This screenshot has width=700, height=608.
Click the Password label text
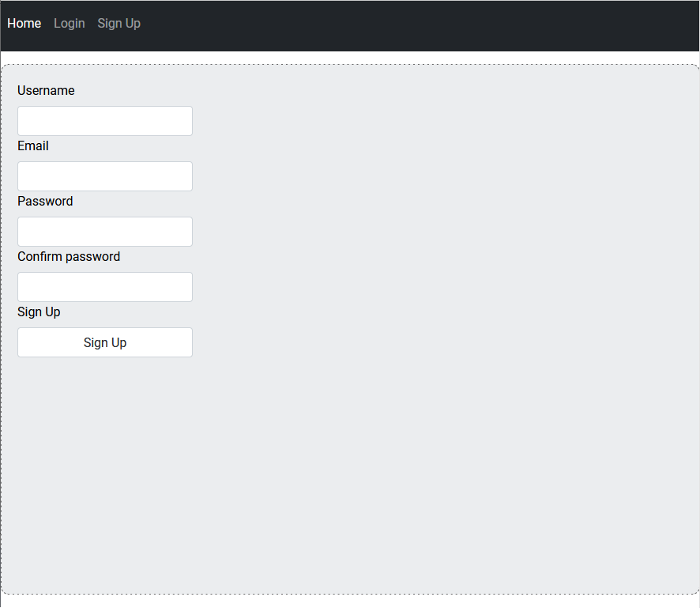[44, 201]
